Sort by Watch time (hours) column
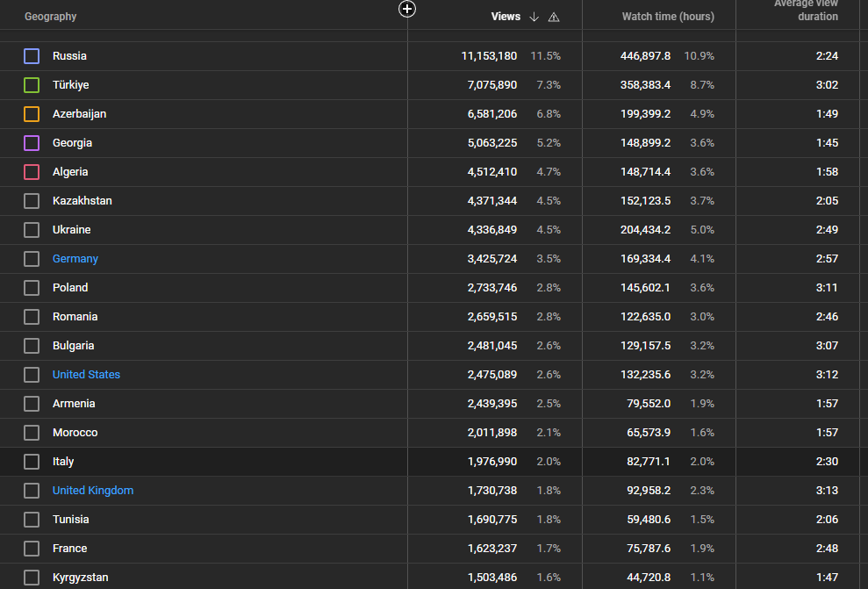868x589 pixels. tap(668, 17)
